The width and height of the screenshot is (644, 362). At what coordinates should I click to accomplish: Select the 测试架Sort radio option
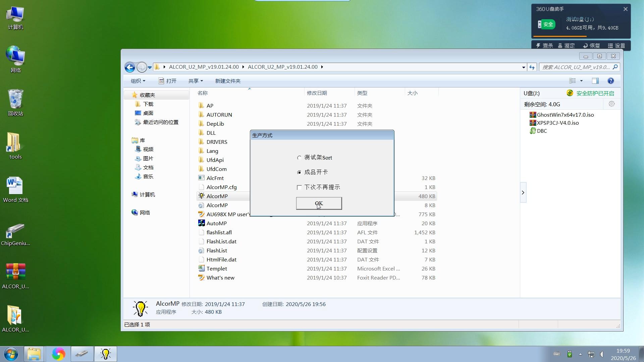299,158
